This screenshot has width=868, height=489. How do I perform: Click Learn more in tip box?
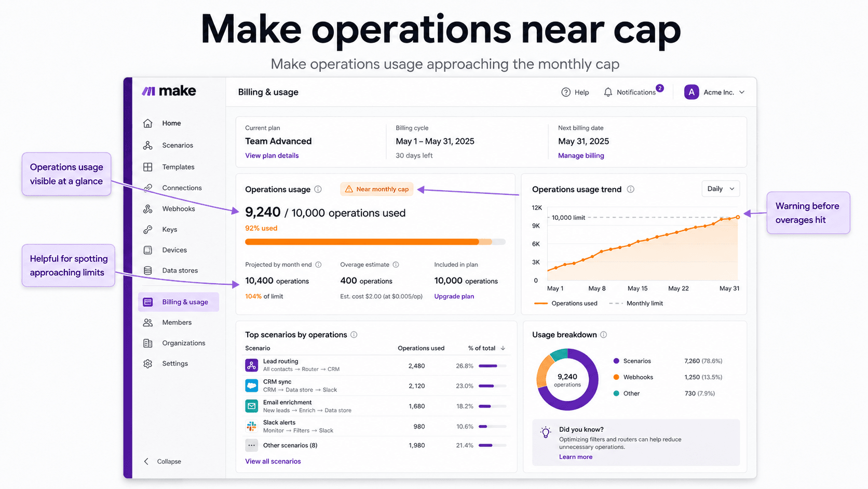coord(576,457)
